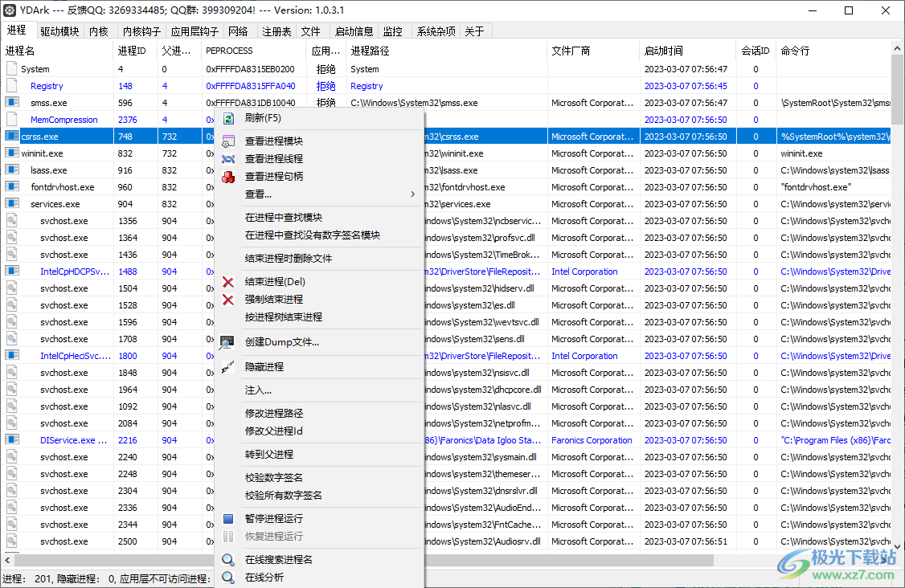Choose 转到父进程 menu entry

pyautogui.click(x=269, y=454)
